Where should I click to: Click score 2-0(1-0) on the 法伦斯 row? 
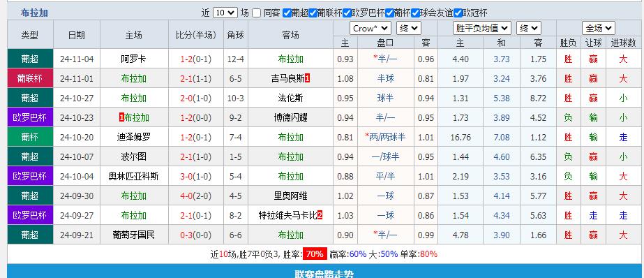pos(195,98)
